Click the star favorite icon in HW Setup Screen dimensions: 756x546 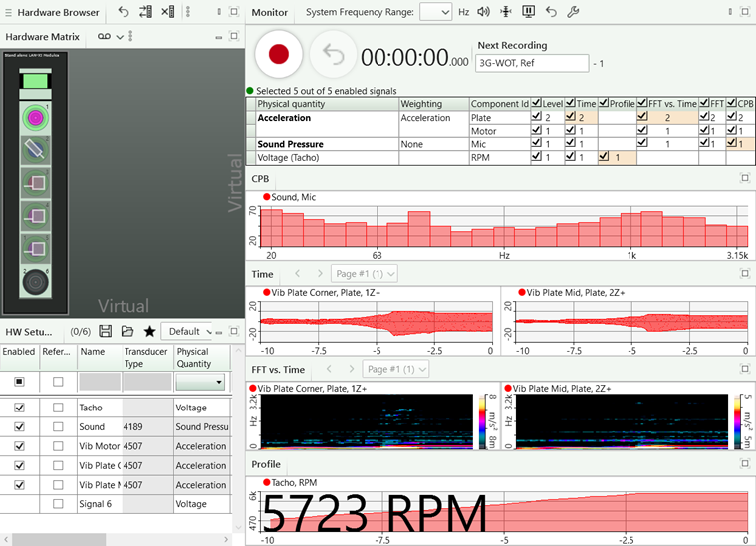coord(149,331)
